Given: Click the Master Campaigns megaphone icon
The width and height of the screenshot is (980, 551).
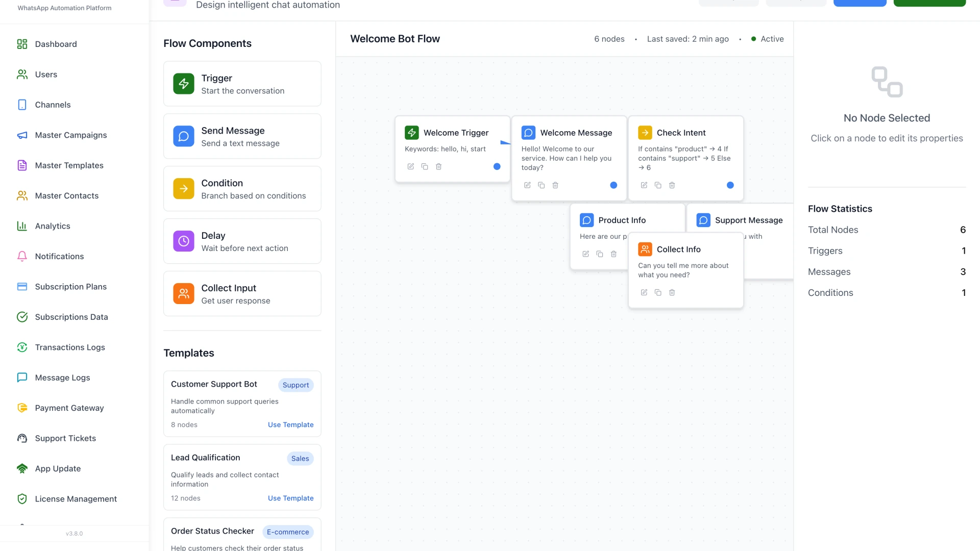Looking at the screenshot, I should point(22,135).
